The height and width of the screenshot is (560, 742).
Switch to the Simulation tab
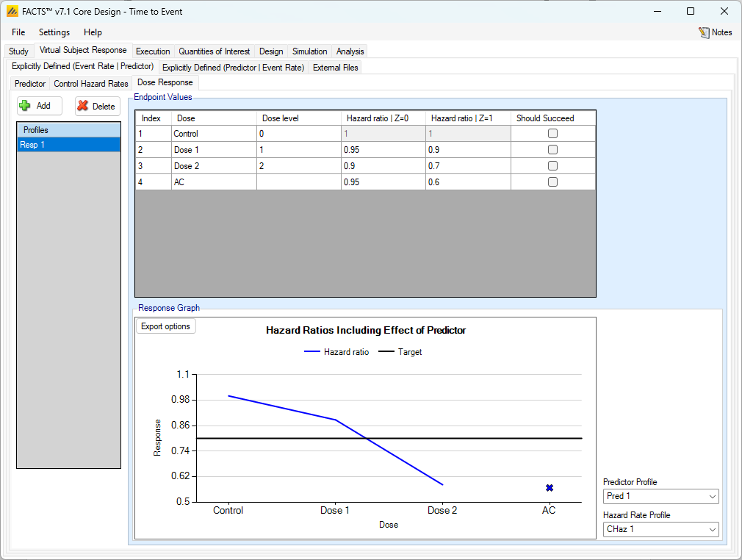pyautogui.click(x=309, y=51)
